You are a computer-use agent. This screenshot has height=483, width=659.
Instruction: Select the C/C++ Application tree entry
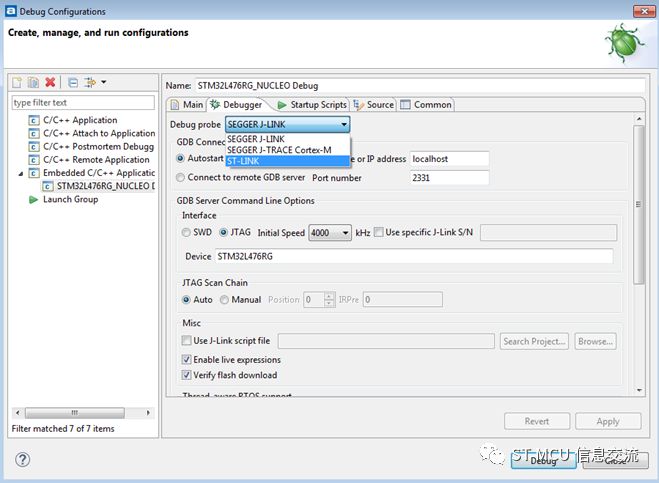click(x=80, y=120)
